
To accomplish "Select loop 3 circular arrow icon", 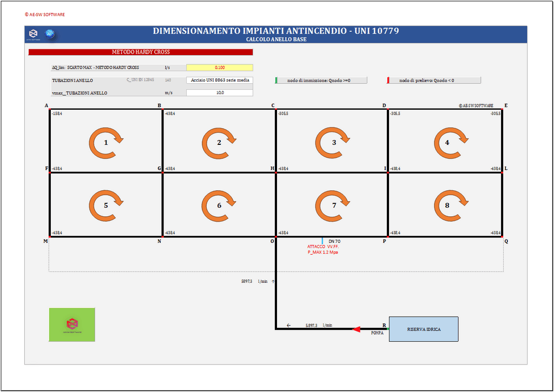I will (x=334, y=143).
